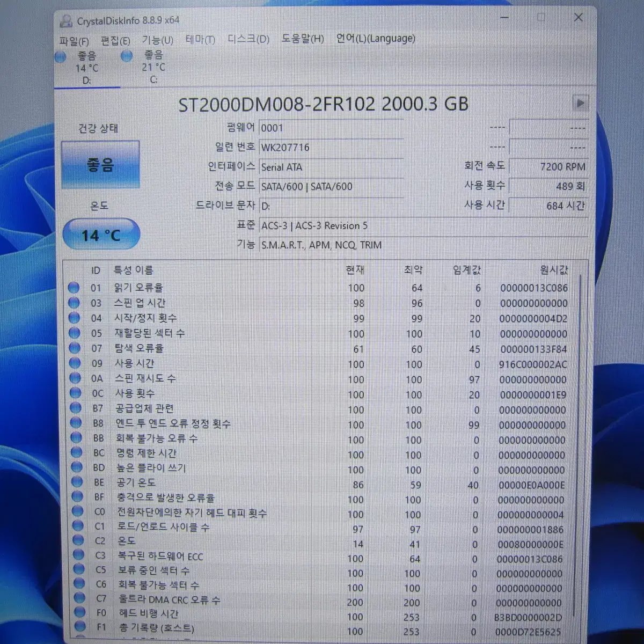
Task: Click the 특성 이름 column header
Action: tap(134, 270)
